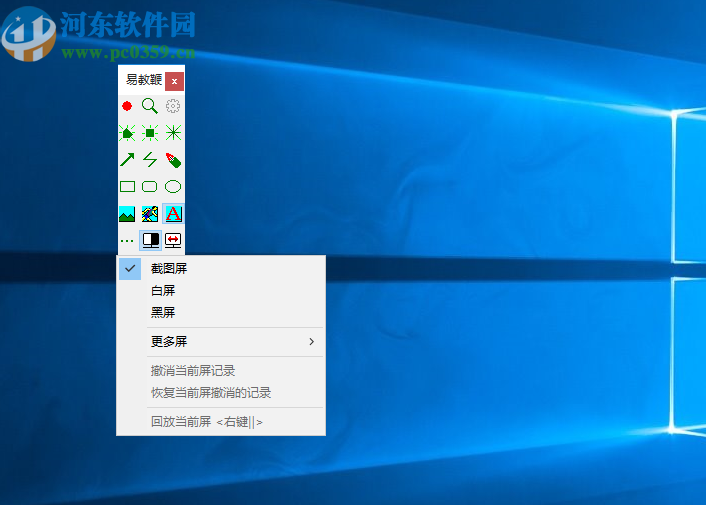The width and height of the screenshot is (706, 505).
Task: Open the gray gear settings icon
Action: pyautogui.click(x=173, y=106)
